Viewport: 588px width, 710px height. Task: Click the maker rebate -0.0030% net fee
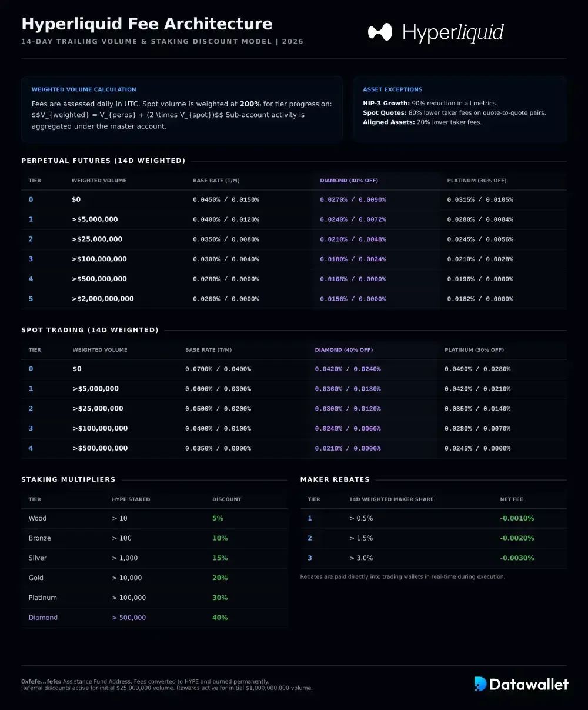click(x=517, y=558)
